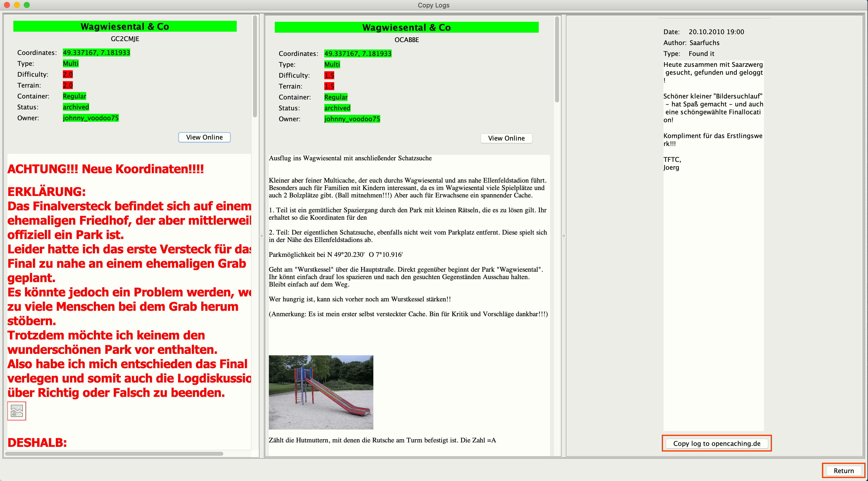Click the Copy Logs window title
Viewport: 868px width, 481px height.
coord(433,5)
